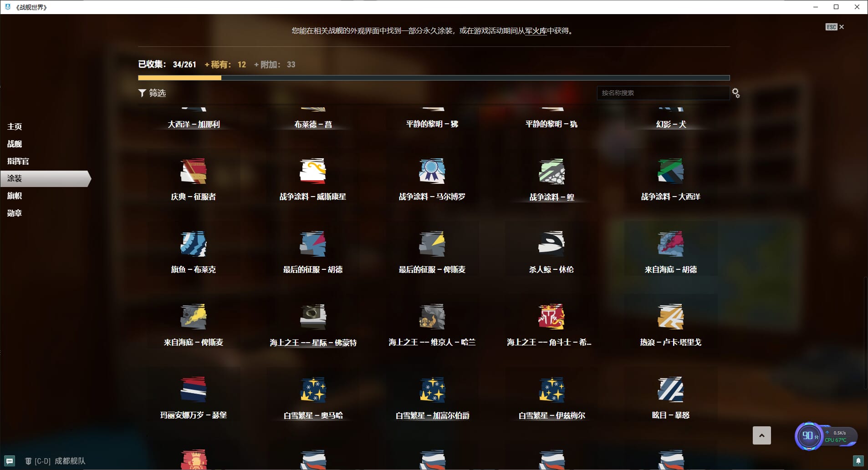Switch to the 战舰 menu section
Screen dimensions: 868x470
pos(15,144)
